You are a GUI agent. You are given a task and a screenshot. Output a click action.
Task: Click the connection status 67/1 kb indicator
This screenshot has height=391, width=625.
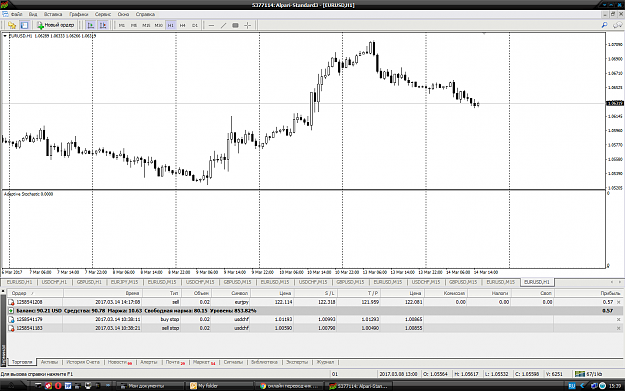589,374
